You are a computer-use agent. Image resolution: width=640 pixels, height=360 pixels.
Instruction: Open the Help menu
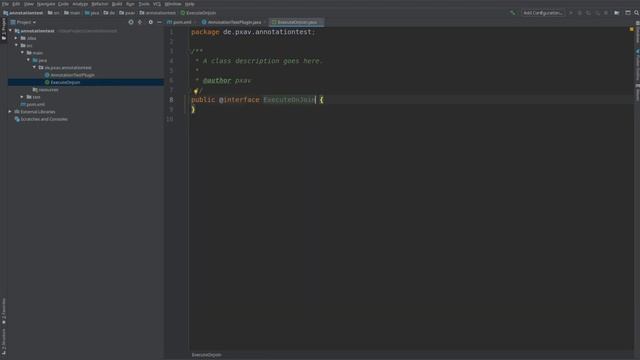click(x=190, y=4)
